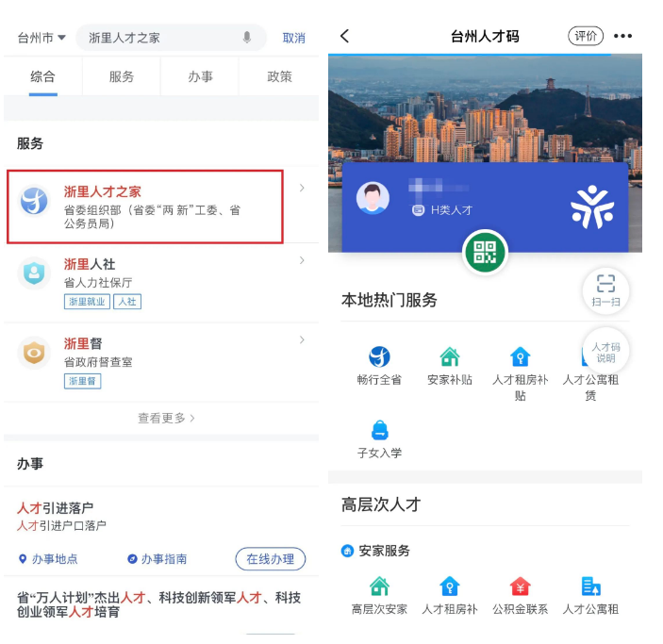Expand 查看更多 to show more services

point(166,418)
